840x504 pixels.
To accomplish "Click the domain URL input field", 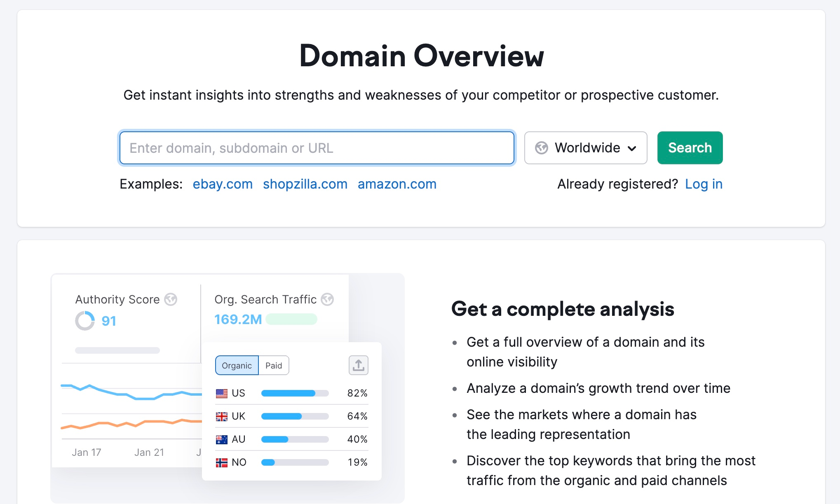I will point(317,148).
